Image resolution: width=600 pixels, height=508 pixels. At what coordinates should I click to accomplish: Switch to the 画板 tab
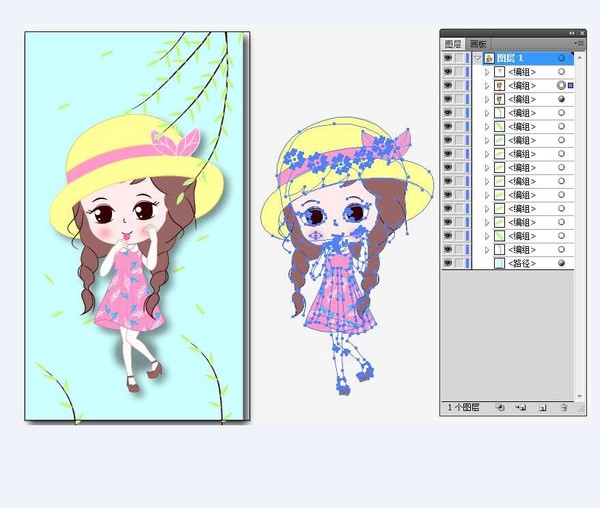coord(478,44)
